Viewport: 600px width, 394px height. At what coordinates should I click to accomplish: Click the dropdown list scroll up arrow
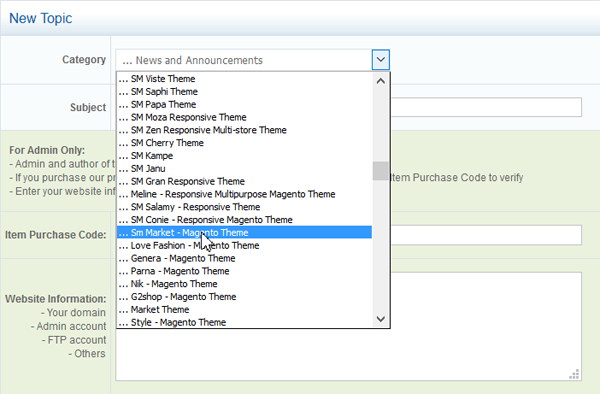click(x=381, y=81)
